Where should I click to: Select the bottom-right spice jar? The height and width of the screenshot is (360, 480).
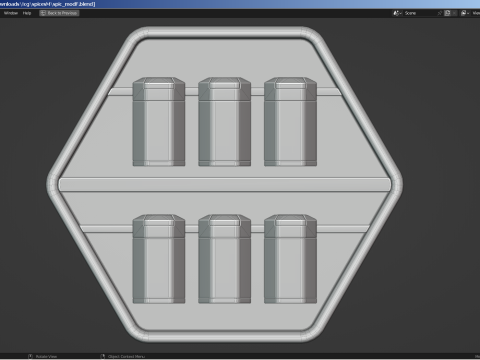click(x=290, y=259)
